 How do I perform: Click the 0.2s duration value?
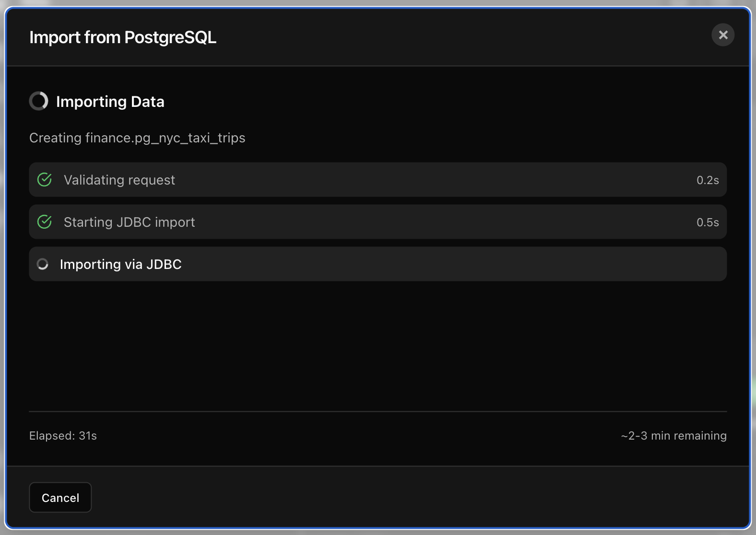click(708, 180)
